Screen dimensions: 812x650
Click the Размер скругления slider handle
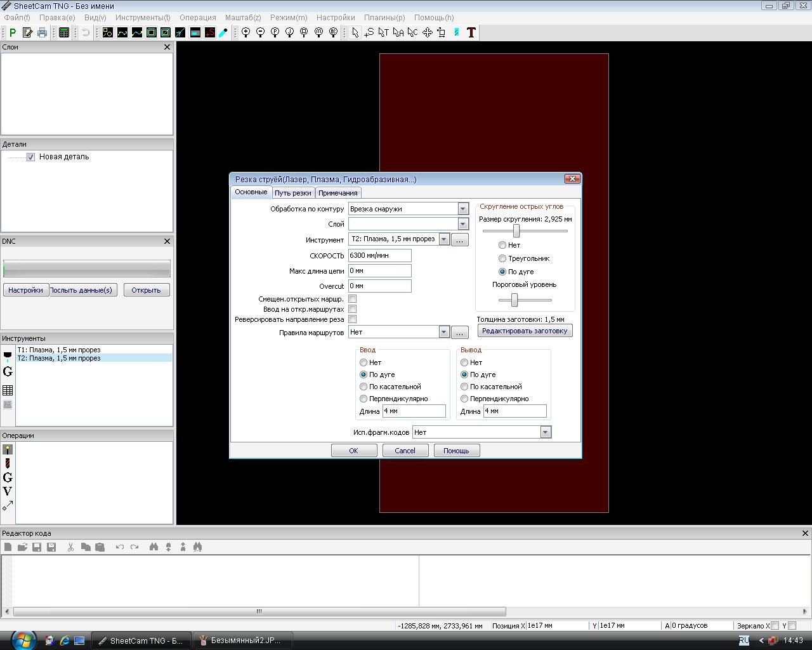click(516, 231)
